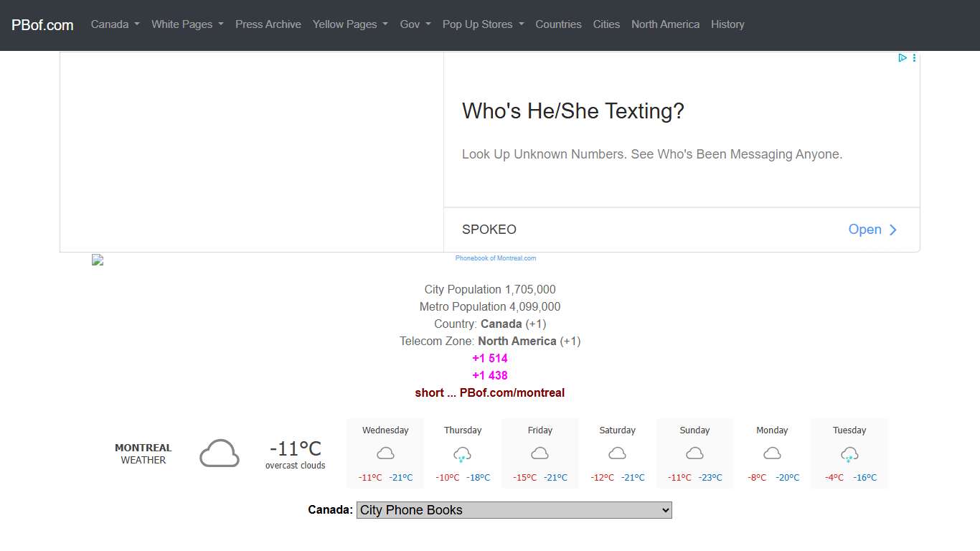
Task: Click Thursday's snow cloud forecast icon
Action: 463,454
